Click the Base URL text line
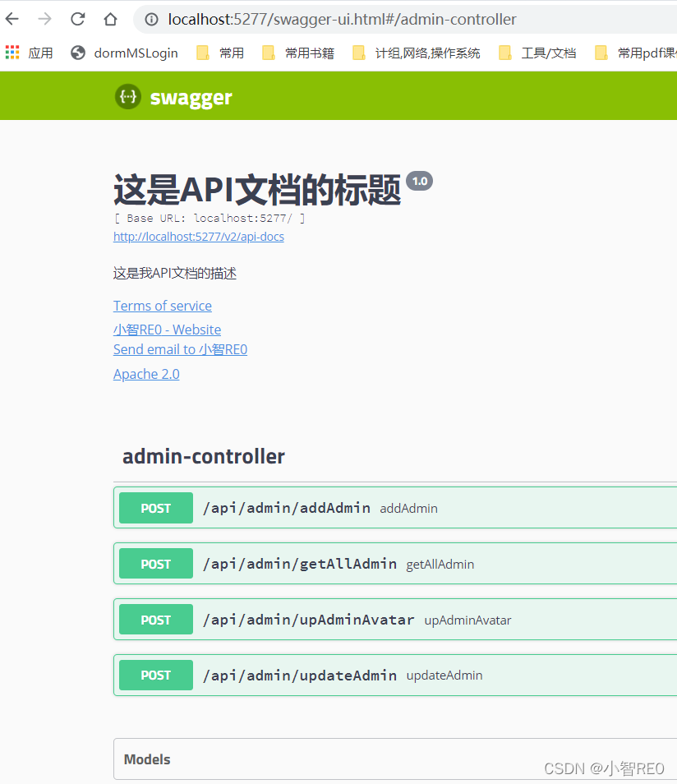The height and width of the screenshot is (784, 677). [210, 218]
